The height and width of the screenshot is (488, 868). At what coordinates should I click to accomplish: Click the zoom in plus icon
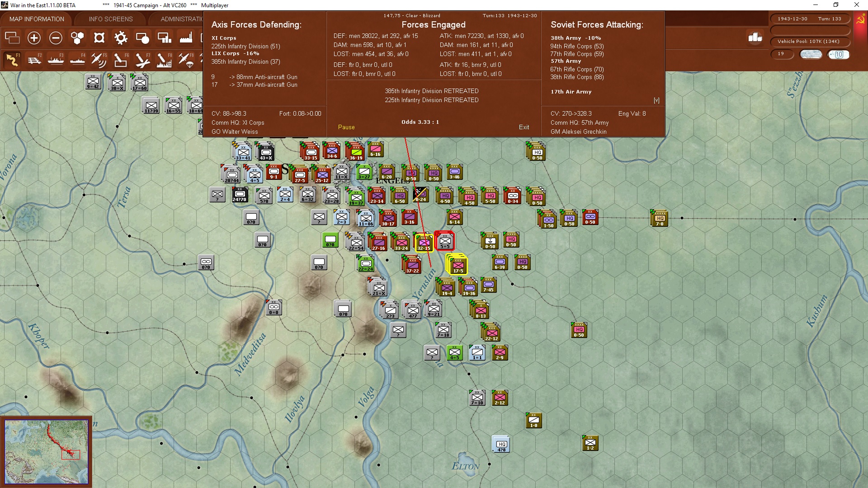34,38
